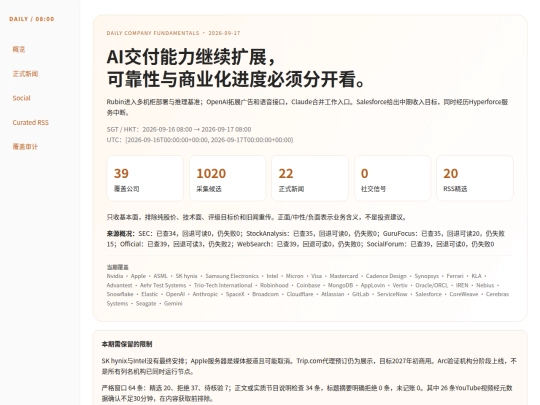The image size is (540, 405).
Task: Click Intel in the coverage list
Action: (x=272, y=276)
